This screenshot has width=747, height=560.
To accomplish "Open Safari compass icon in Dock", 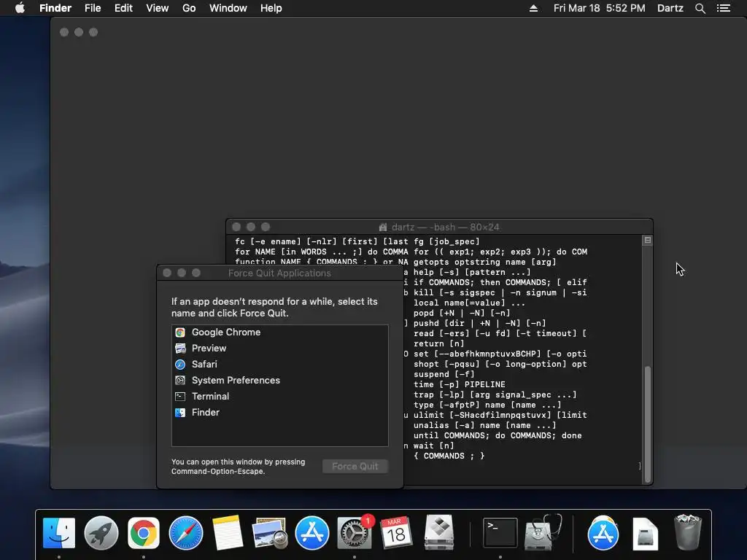I will click(186, 533).
